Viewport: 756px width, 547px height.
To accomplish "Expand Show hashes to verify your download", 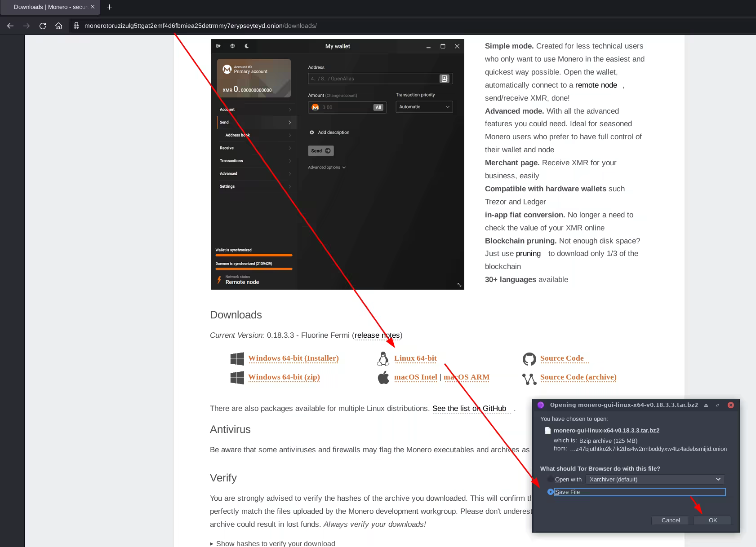I will [272, 543].
